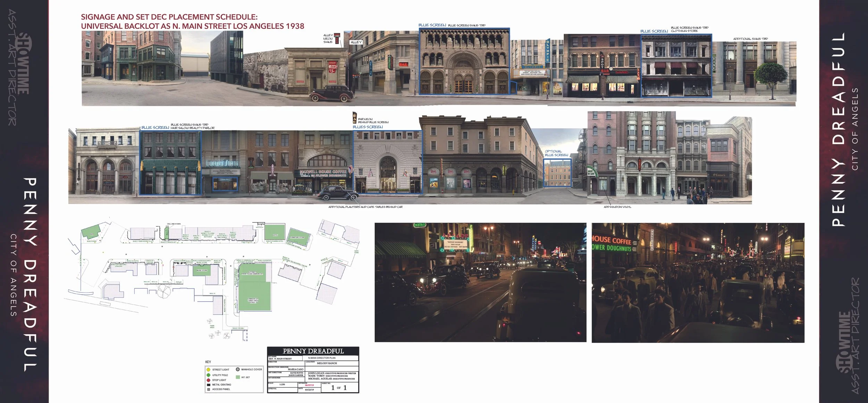Click the red Stop Light key symbol
The height and width of the screenshot is (403, 868).
[x=208, y=380]
